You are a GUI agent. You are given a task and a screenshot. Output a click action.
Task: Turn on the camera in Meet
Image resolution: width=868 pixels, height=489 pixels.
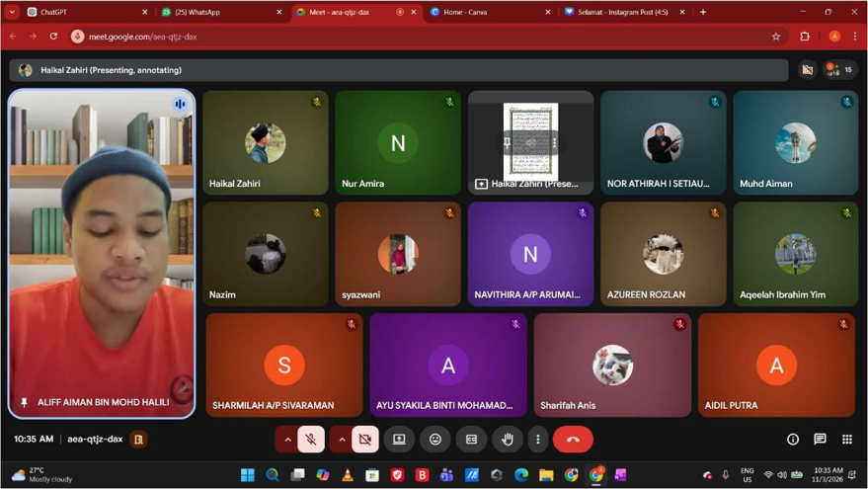pos(365,440)
